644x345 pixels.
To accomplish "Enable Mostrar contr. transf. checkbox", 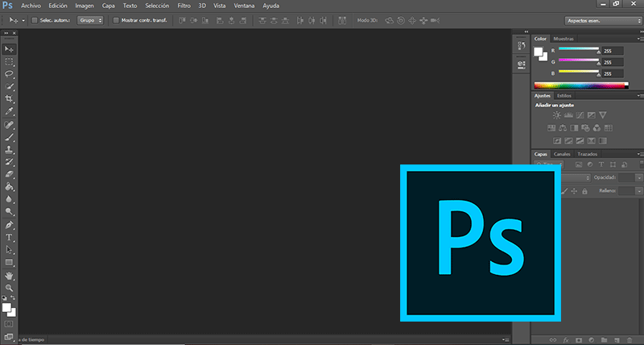I will point(116,20).
